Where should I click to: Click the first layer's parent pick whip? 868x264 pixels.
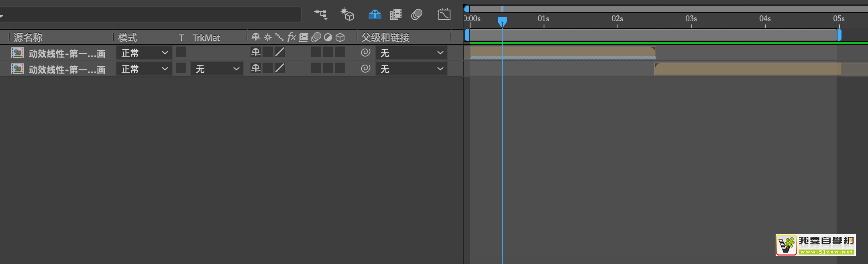[x=365, y=53]
